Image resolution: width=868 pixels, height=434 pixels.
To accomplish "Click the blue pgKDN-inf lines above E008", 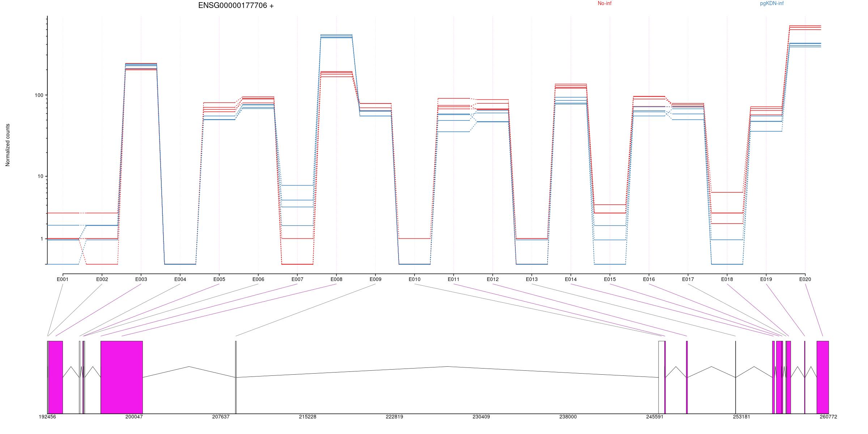I will 336,36.
